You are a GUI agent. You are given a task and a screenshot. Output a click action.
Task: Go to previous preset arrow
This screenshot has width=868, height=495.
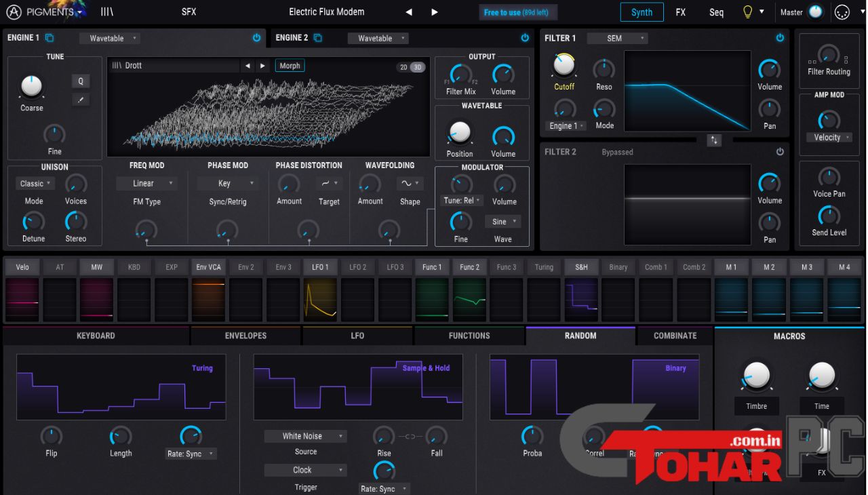pyautogui.click(x=409, y=12)
